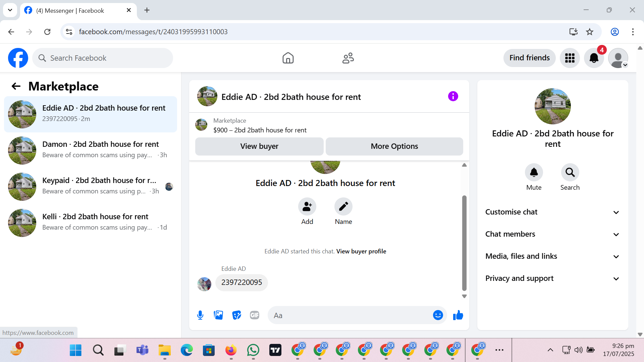Click the Name edit pencil icon
644x362 pixels.
(x=343, y=206)
